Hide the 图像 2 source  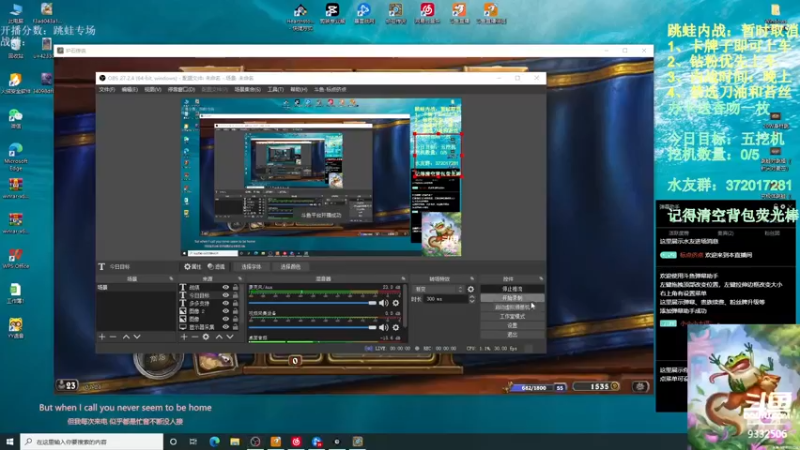click(x=226, y=311)
